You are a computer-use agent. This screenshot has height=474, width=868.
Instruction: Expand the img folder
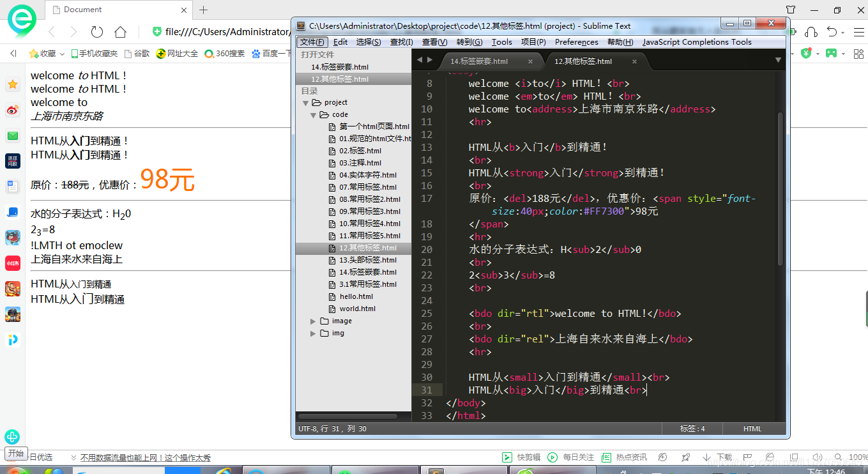tap(313, 333)
